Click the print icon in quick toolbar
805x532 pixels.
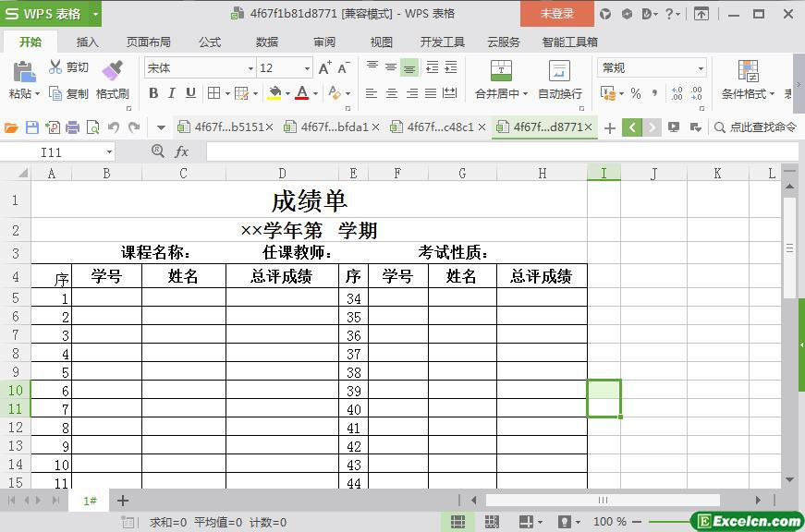(x=72, y=127)
